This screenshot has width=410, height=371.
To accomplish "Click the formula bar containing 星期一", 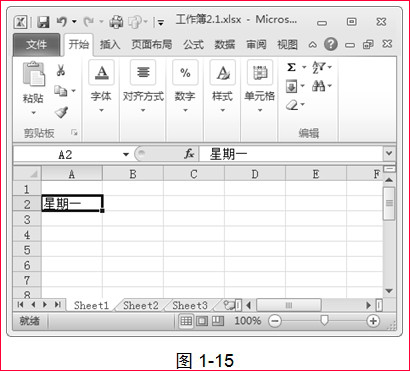I will 292,154.
